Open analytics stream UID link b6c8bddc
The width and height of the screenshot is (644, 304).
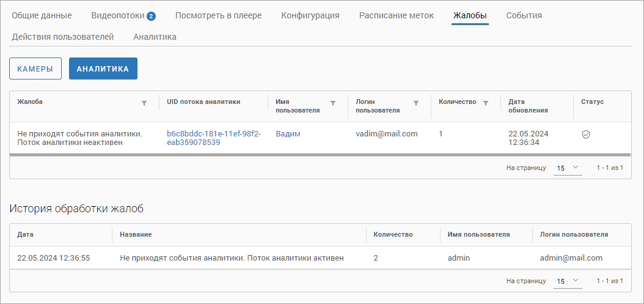tap(213, 138)
